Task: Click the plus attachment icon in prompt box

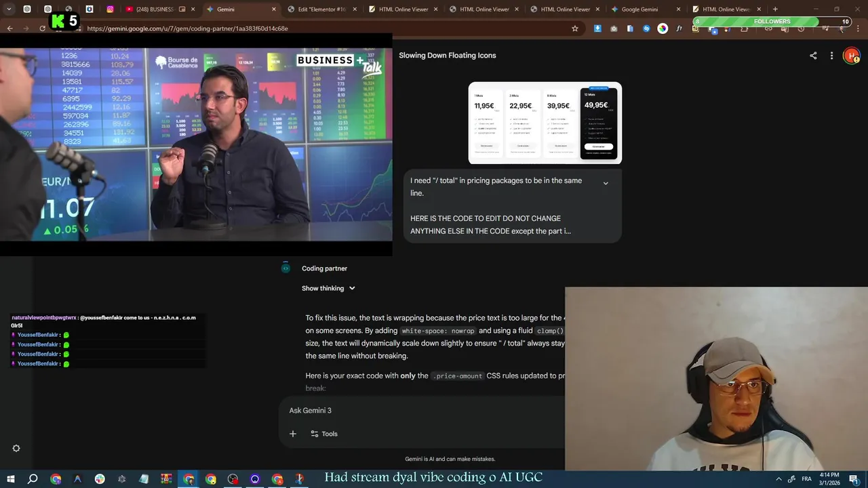Action: point(293,434)
